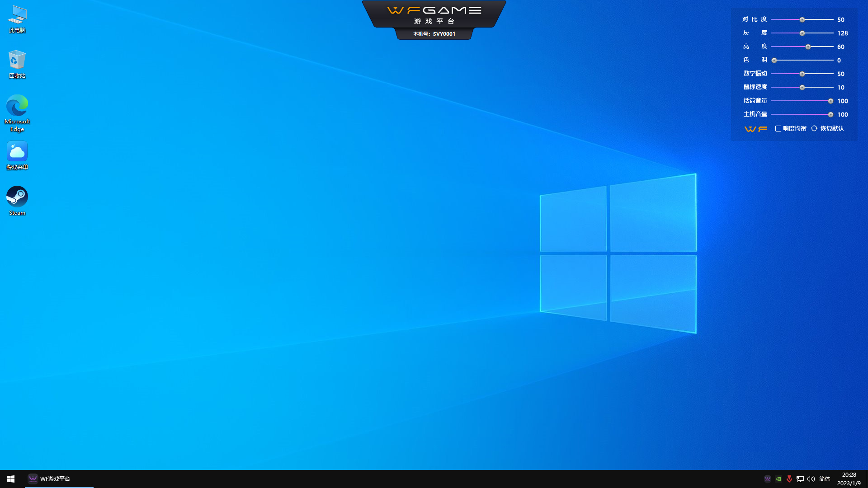Click the orange WF logo in settings panel
The width and height of the screenshot is (868, 488).
point(756,129)
